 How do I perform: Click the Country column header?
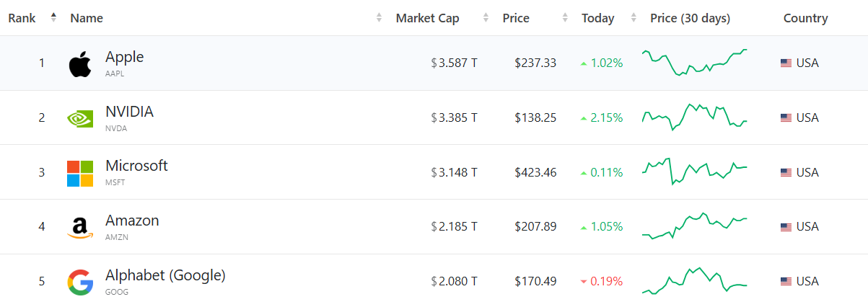point(805,18)
